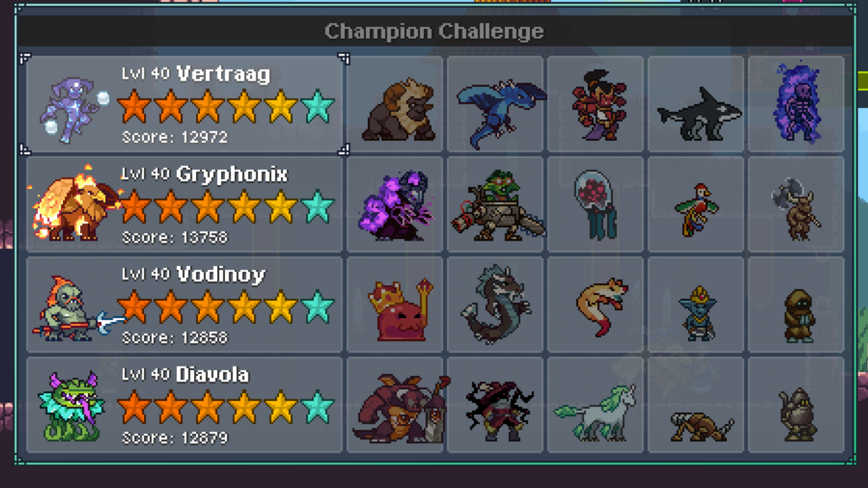Click the crowned red slime king monster

[x=395, y=305]
